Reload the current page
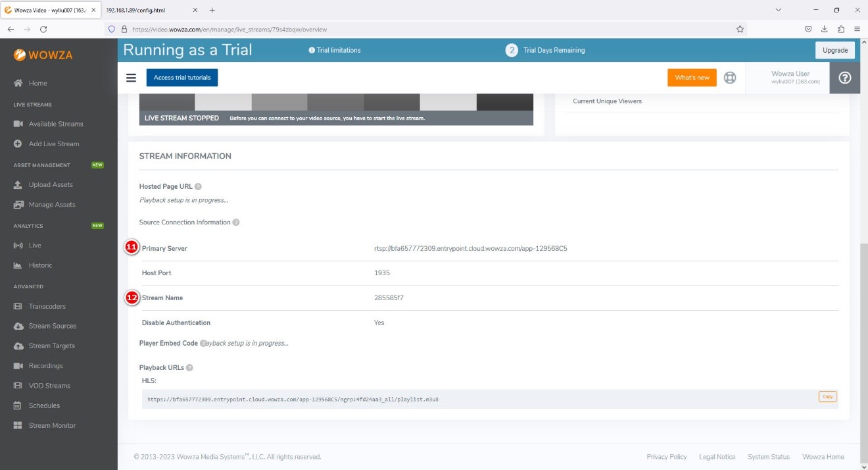868x470 pixels. [43, 30]
